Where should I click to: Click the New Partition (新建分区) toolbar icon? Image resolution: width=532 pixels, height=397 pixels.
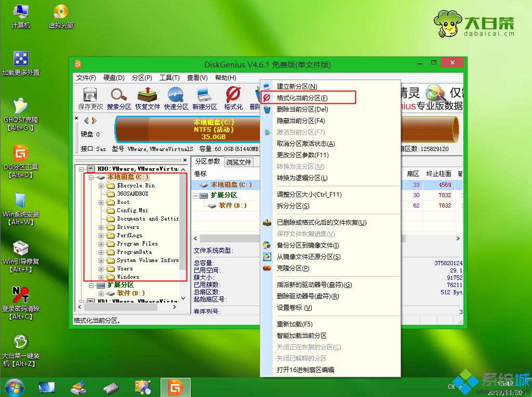pos(205,98)
